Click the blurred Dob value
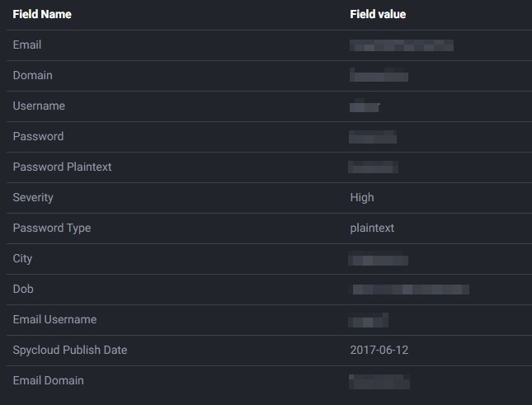Image resolution: width=532 pixels, height=405 pixels. point(411,290)
